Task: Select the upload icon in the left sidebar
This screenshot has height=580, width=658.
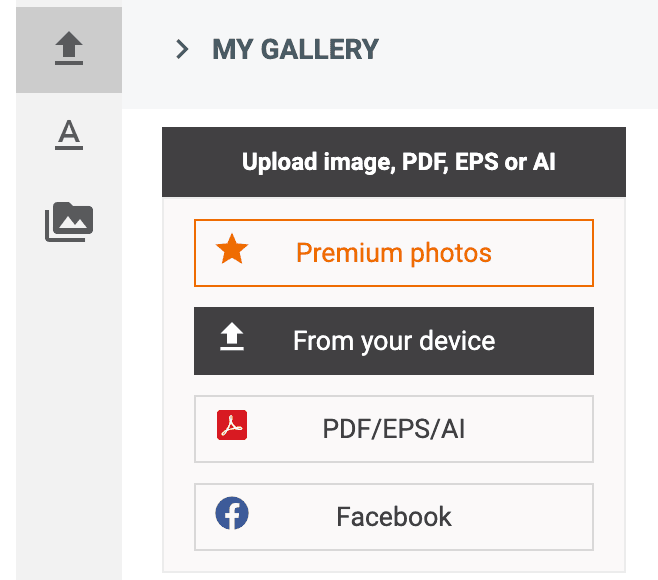Action: [x=69, y=48]
